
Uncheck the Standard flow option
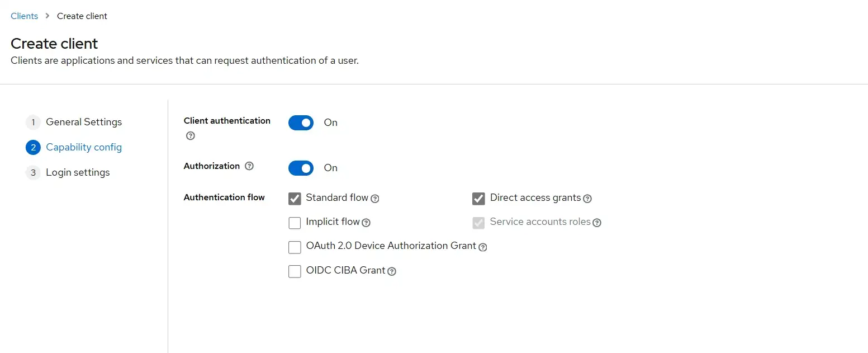295,198
